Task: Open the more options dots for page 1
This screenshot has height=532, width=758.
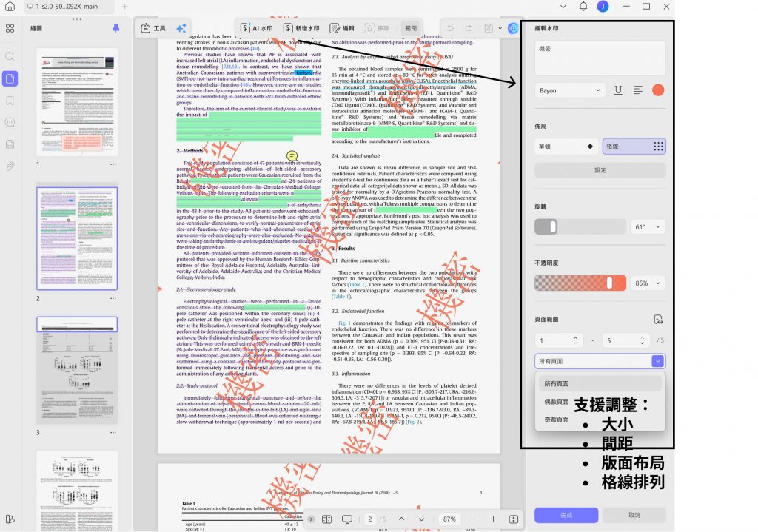Action: point(113,164)
